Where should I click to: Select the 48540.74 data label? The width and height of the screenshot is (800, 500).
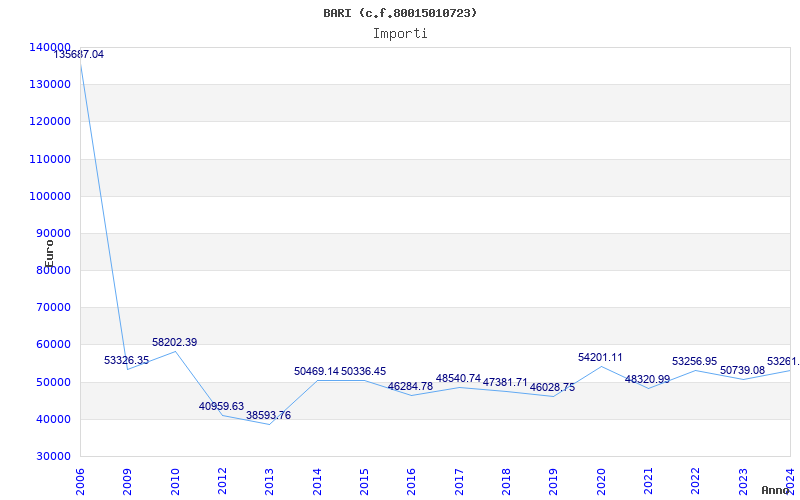point(458,379)
